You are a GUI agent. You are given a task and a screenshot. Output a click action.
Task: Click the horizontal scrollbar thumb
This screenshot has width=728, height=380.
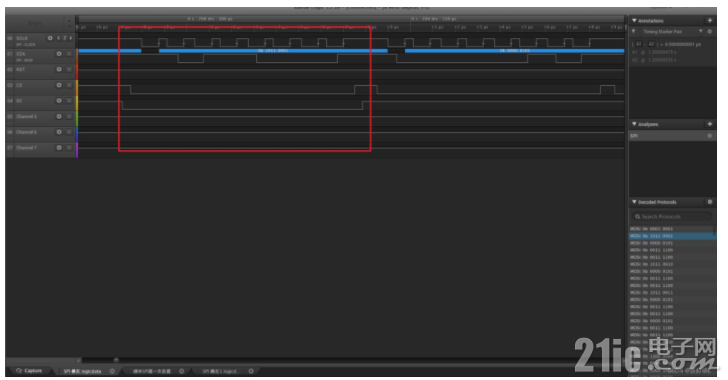pos(116,360)
